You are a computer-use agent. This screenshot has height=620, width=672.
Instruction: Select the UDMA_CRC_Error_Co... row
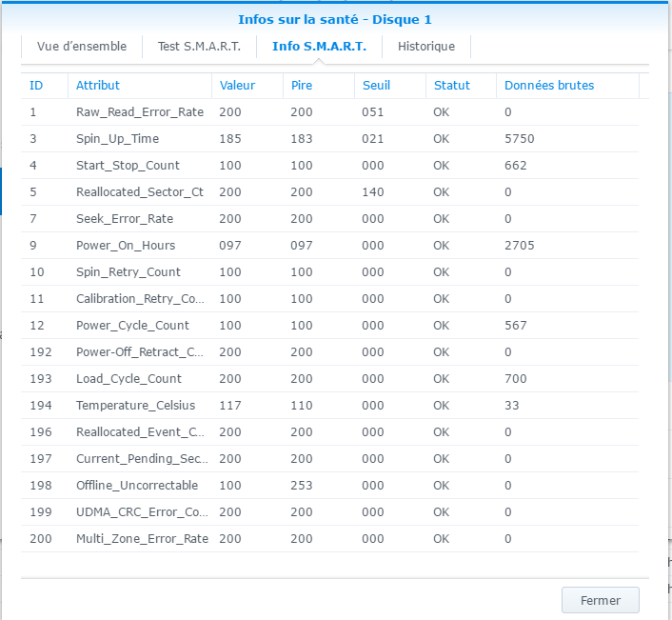click(329, 512)
